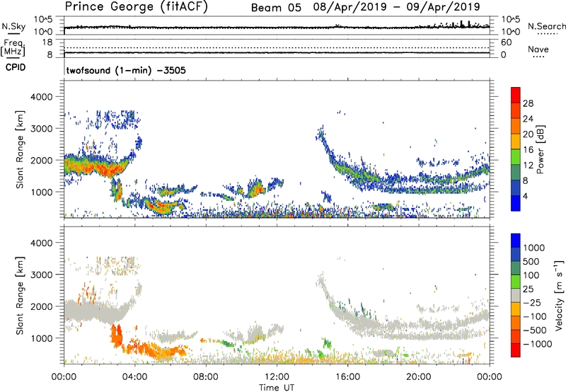Viewport: 566px width, 392px height.
Task: Select the 'Freq. [MHz]' axis label
Action: coord(13,47)
